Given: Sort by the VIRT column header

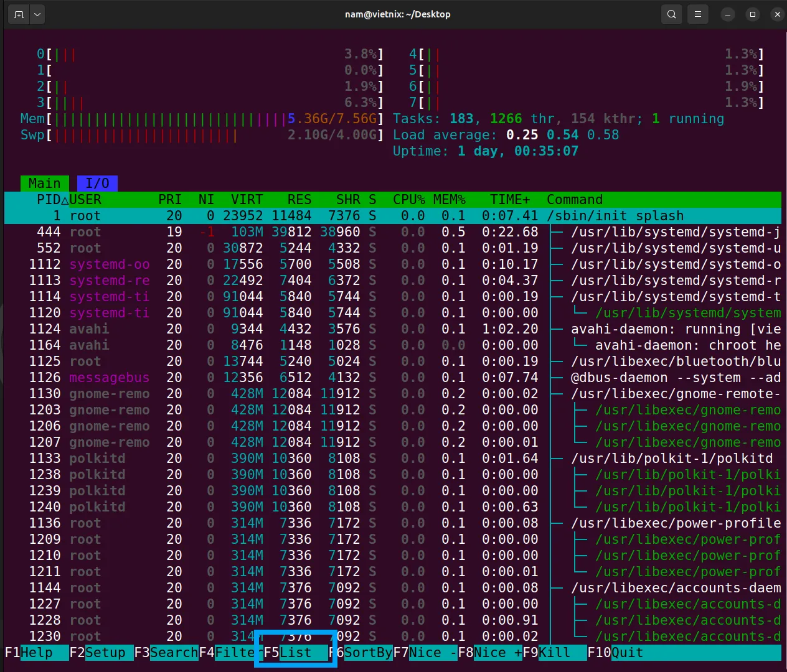Looking at the screenshot, I should coord(247,200).
